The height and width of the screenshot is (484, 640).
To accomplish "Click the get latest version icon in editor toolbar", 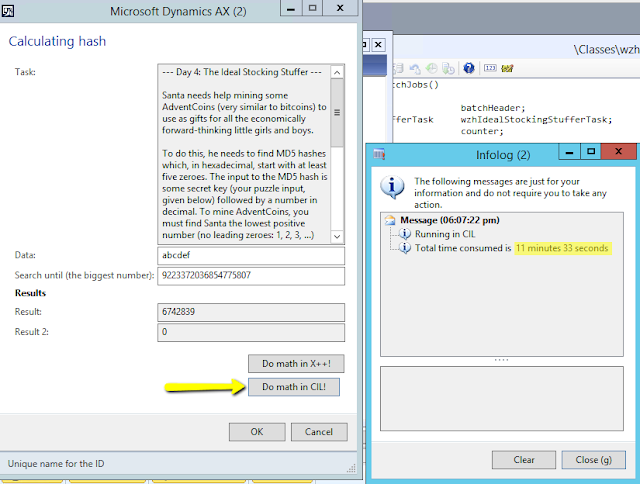I will click(x=448, y=69).
